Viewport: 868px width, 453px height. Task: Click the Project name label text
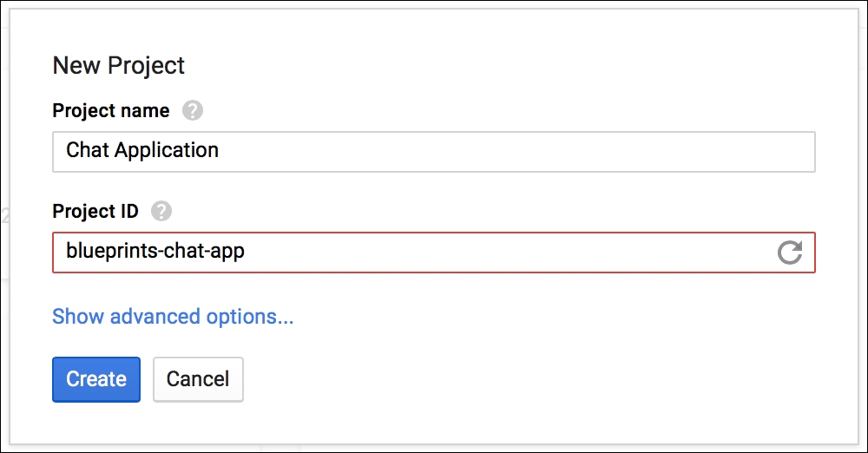pos(111,110)
